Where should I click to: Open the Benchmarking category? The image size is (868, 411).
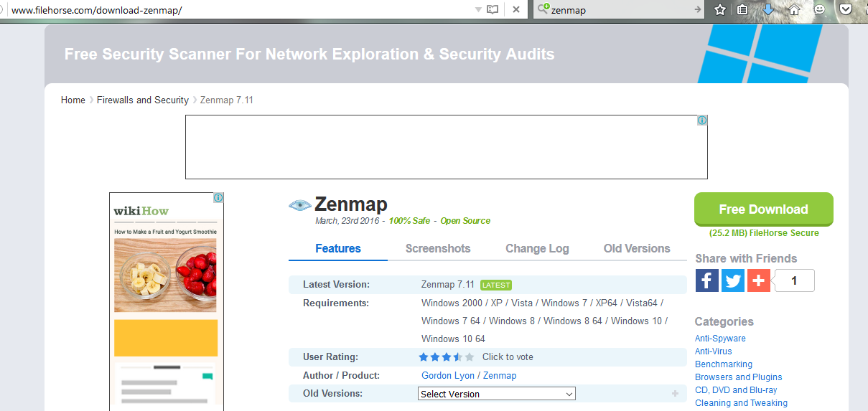pyautogui.click(x=724, y=364)
